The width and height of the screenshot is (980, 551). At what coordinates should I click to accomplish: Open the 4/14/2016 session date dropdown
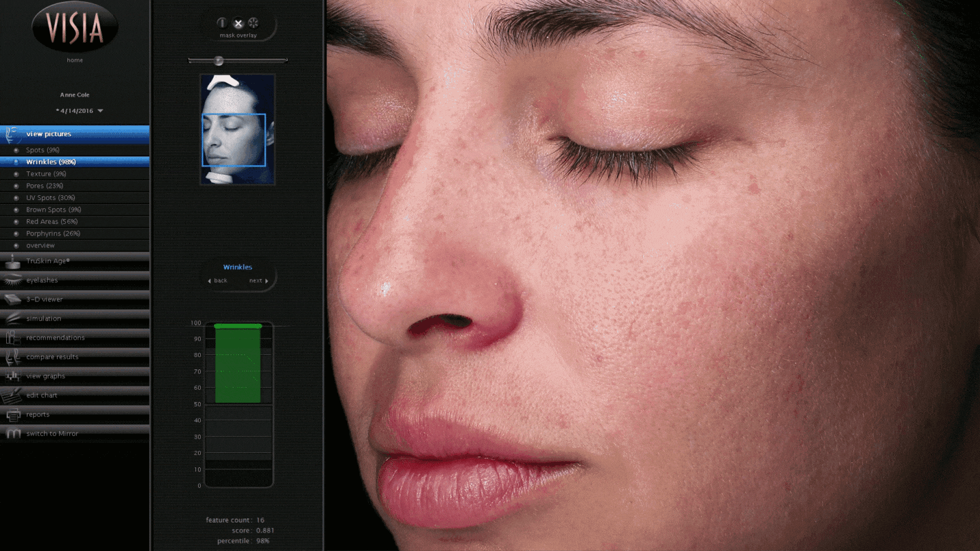(x=100, y=111)
